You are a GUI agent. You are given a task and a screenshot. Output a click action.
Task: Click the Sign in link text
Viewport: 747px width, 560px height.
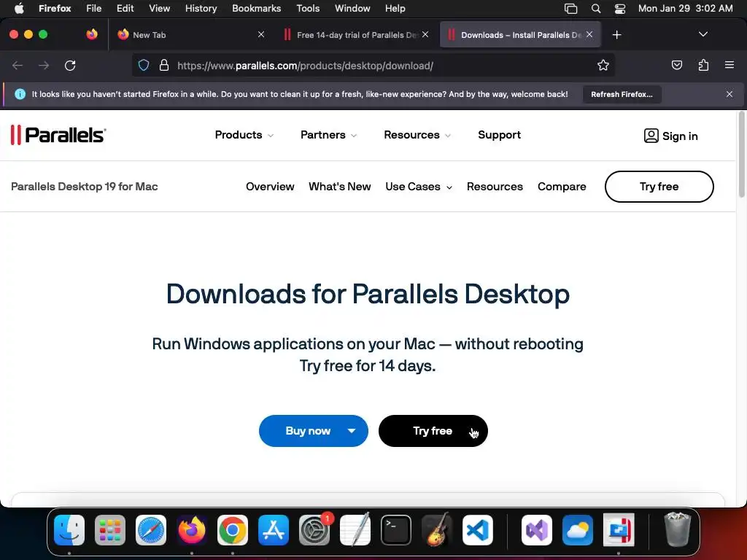(x=680, y=136)
